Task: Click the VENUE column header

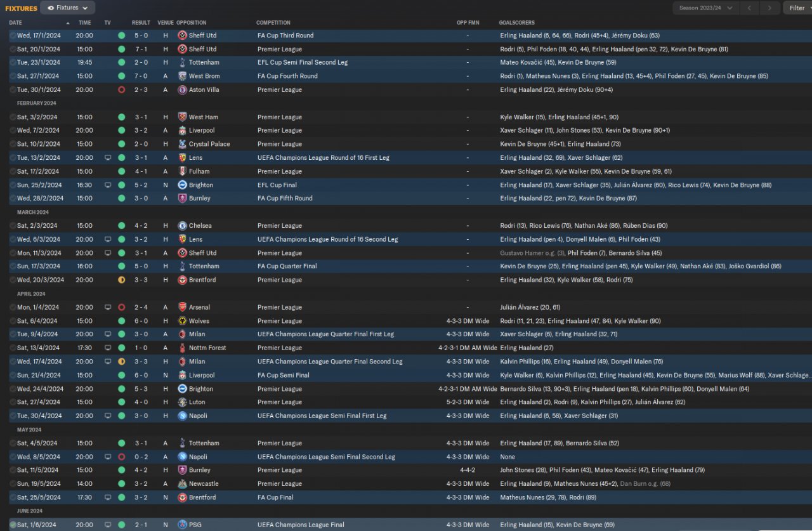Action: click(x=165, y=23)
